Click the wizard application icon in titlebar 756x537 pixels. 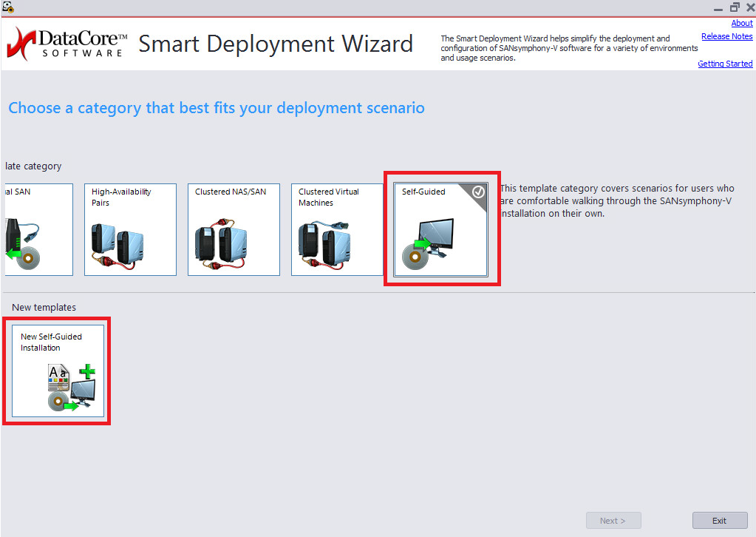(x=8, y=7)
